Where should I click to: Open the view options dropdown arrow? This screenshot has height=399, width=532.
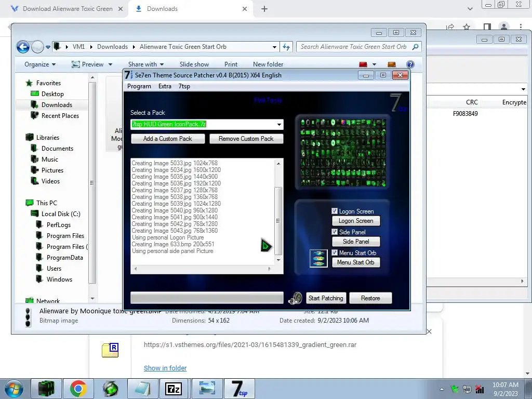tap(374, 64)
